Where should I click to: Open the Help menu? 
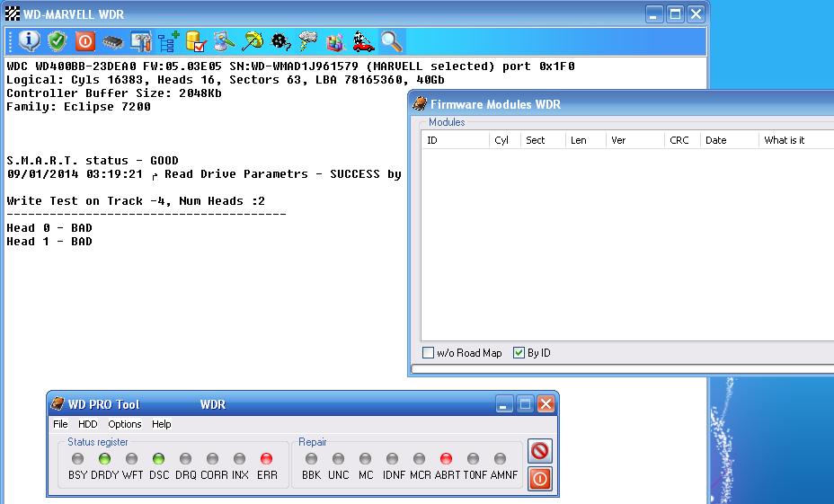click(161, 424)
